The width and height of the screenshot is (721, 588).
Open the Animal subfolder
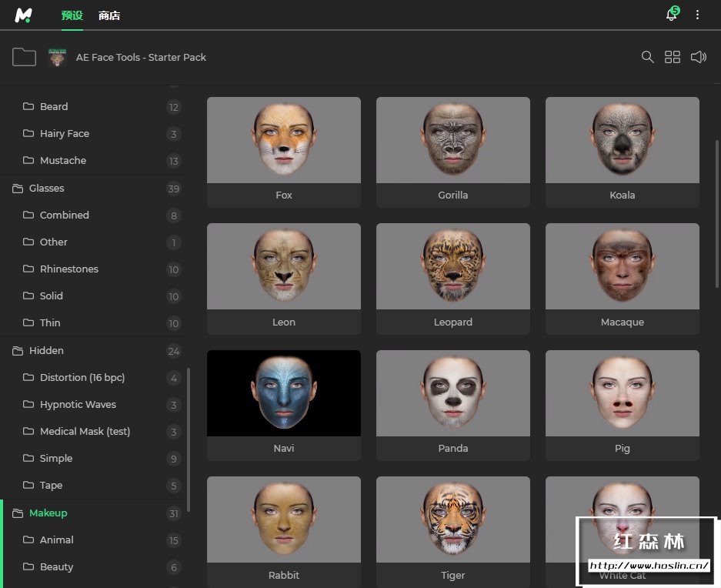click(x=56, y=540)
